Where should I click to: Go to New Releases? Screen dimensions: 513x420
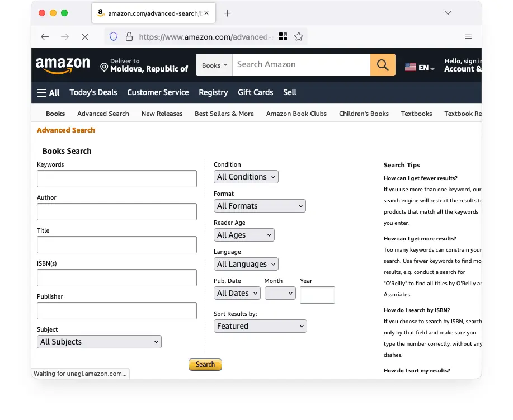(162, 114)
